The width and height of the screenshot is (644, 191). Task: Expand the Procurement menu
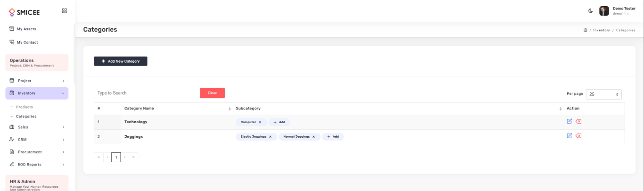click(x=37, y=152)
